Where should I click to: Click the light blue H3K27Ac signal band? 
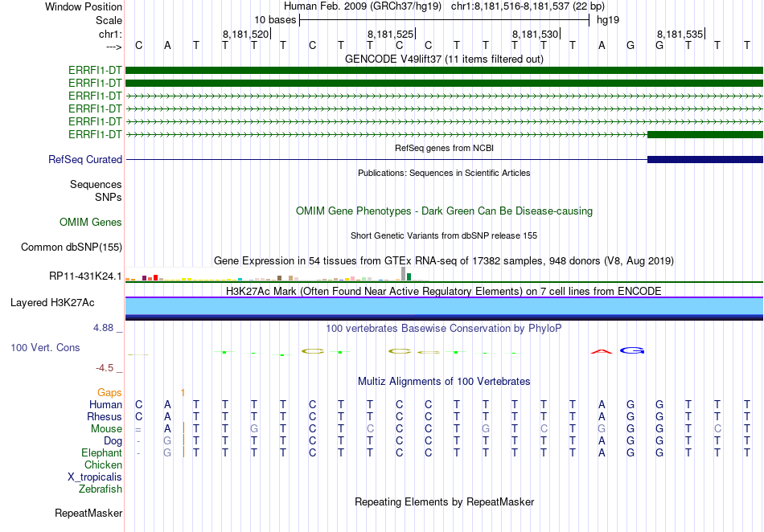pyautogui.click(x=444, y=307)
